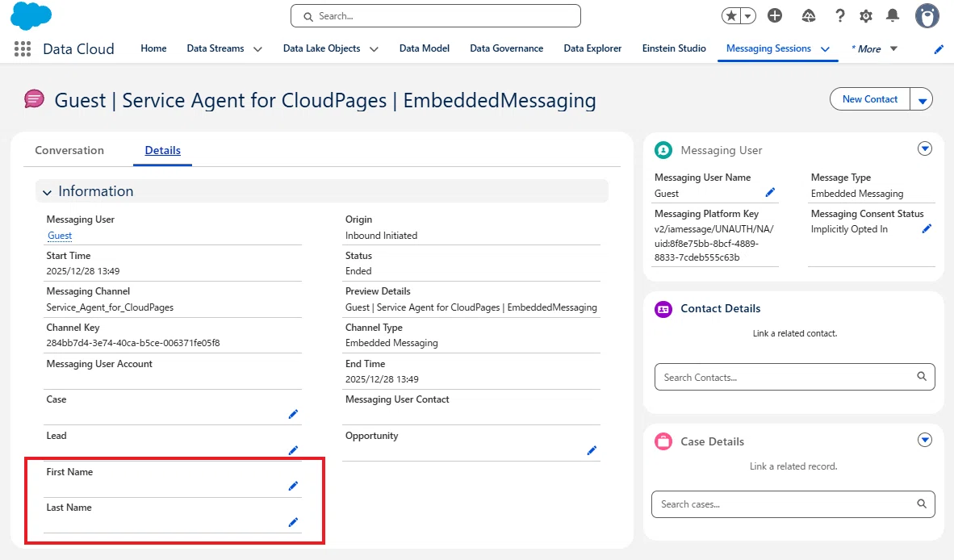Open the Trailhead guidance icon
954x560 pixels.
tap(808, 16)
